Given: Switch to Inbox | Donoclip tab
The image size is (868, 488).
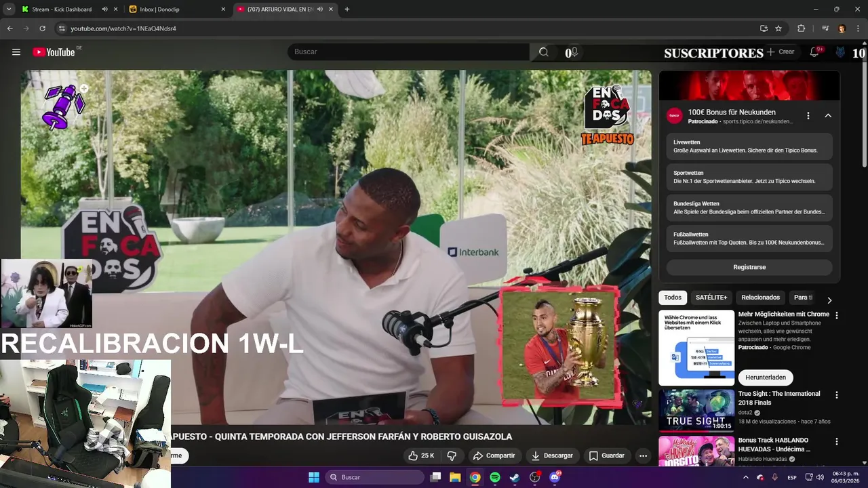Looking at the screenshot, I should click(x=176, y=9).
